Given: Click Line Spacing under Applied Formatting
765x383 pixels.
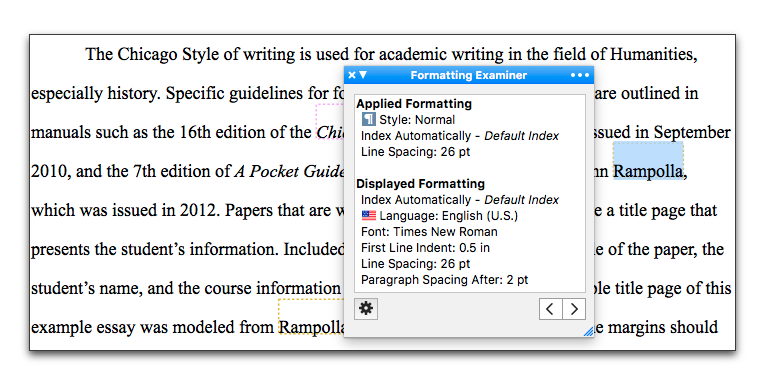Looking at the screenshot, I should 415,152.
